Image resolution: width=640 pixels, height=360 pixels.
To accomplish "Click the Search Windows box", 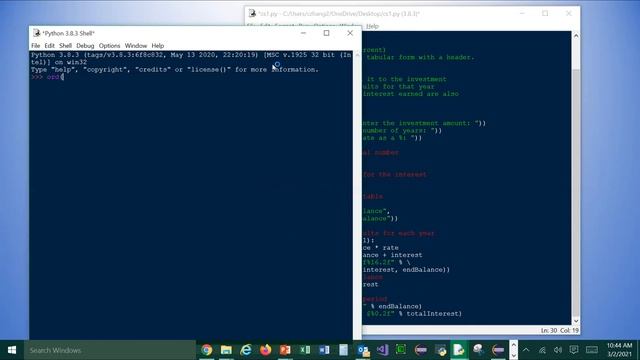I will (110, 350).
